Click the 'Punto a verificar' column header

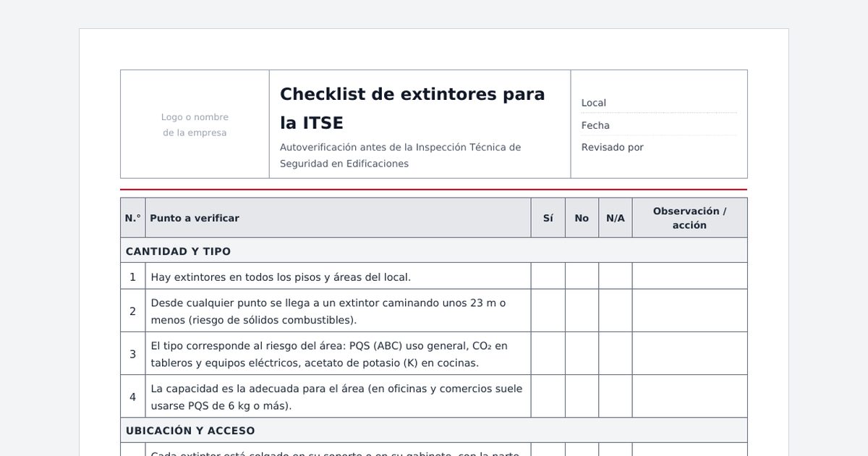339,218
